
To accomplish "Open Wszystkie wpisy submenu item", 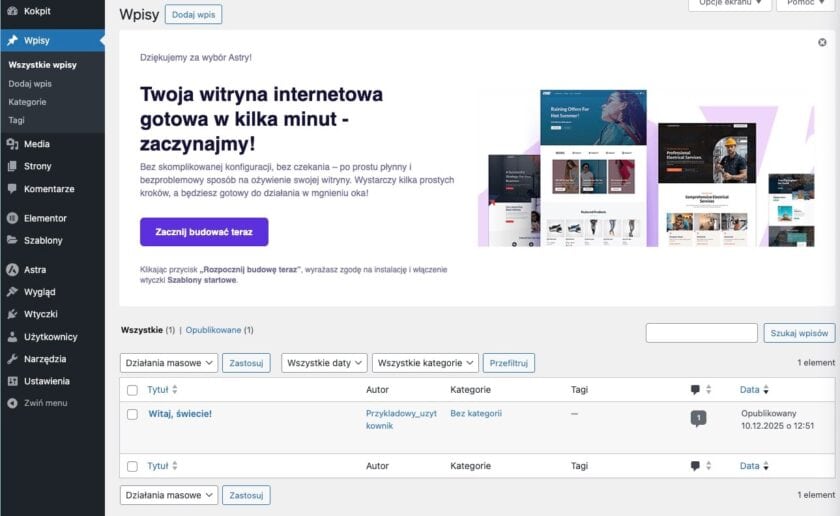I will click(x=42, y=65).
